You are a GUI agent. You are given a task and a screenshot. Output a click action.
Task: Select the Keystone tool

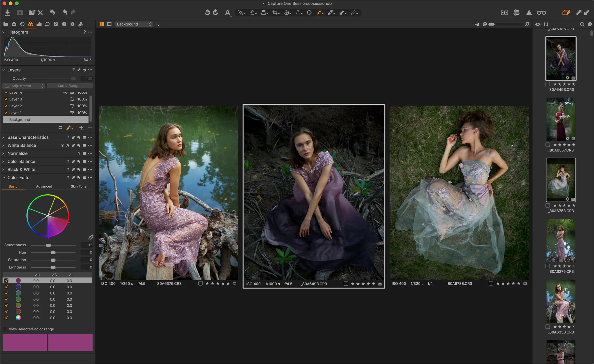pyautogui.click(x=298, y=12)
